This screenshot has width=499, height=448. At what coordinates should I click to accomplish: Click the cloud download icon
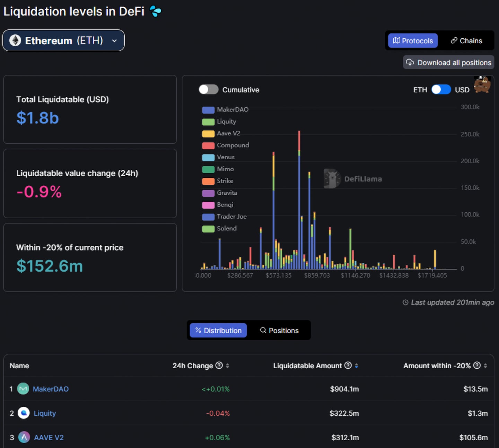(x=410, y=62)
